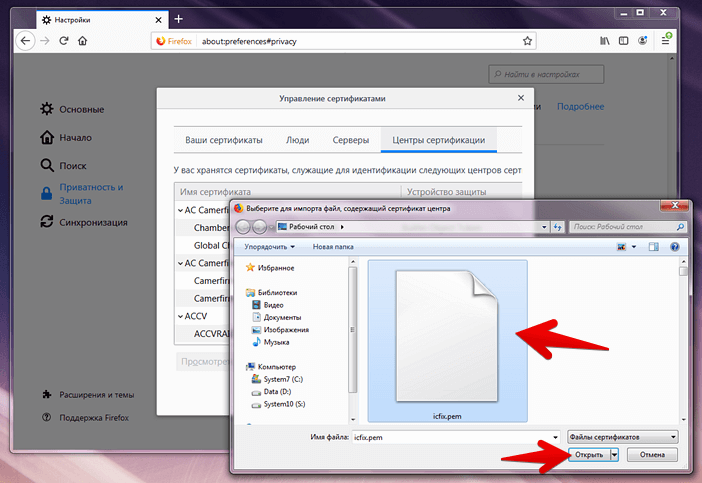Expand the Open button split arrow

click(x=615, y=455)
